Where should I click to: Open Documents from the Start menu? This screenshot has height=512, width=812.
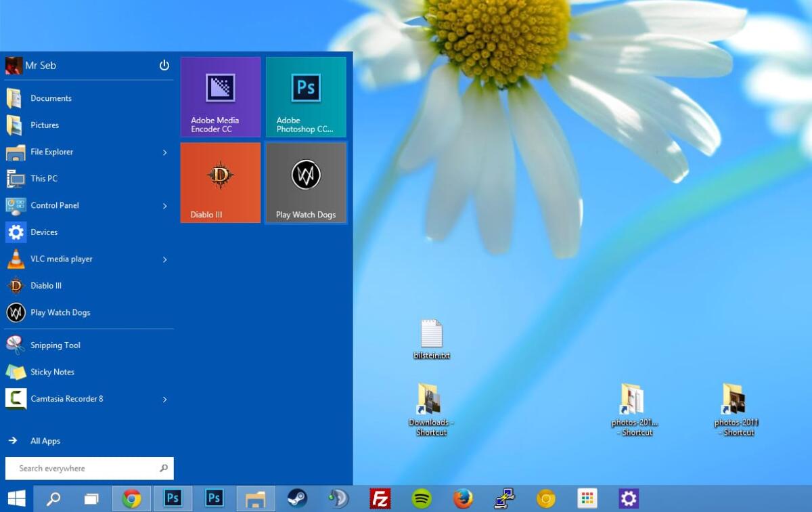pos(50,98)
